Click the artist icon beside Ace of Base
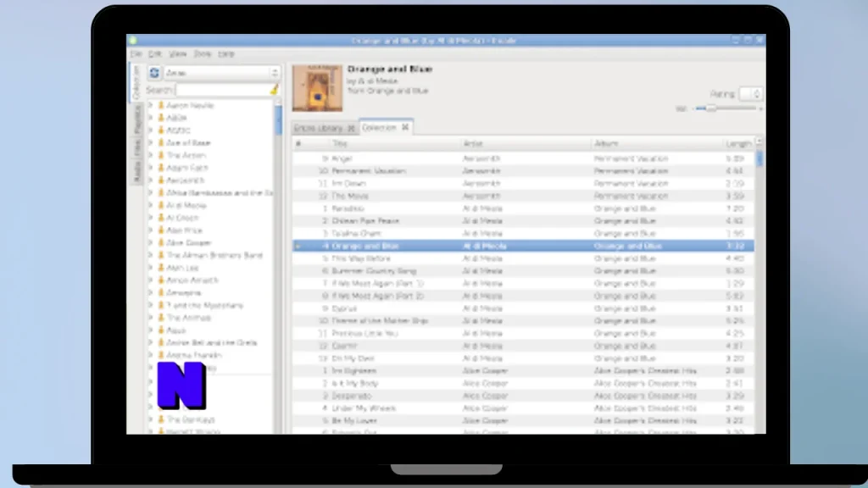 161,142
